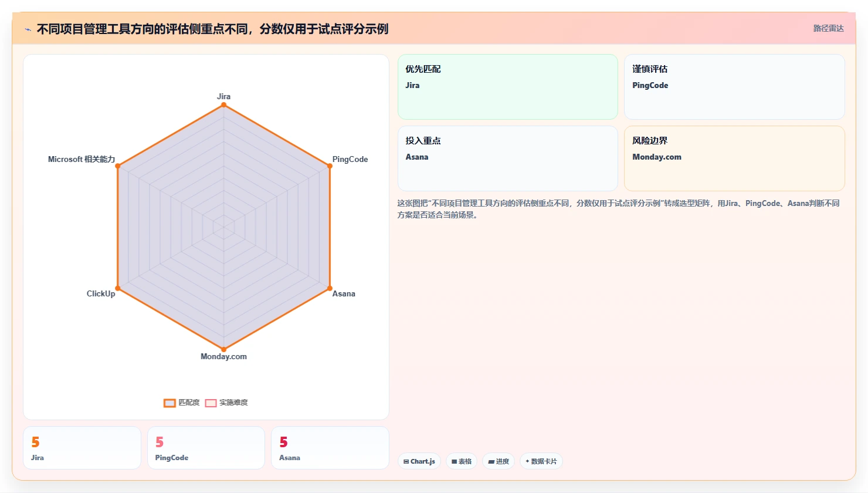Viewport: 868px width, 493px height.
Task: Click the sparkle icon in 数据卡片 chip
Action: pyautogui.click(x=528, y=461)
